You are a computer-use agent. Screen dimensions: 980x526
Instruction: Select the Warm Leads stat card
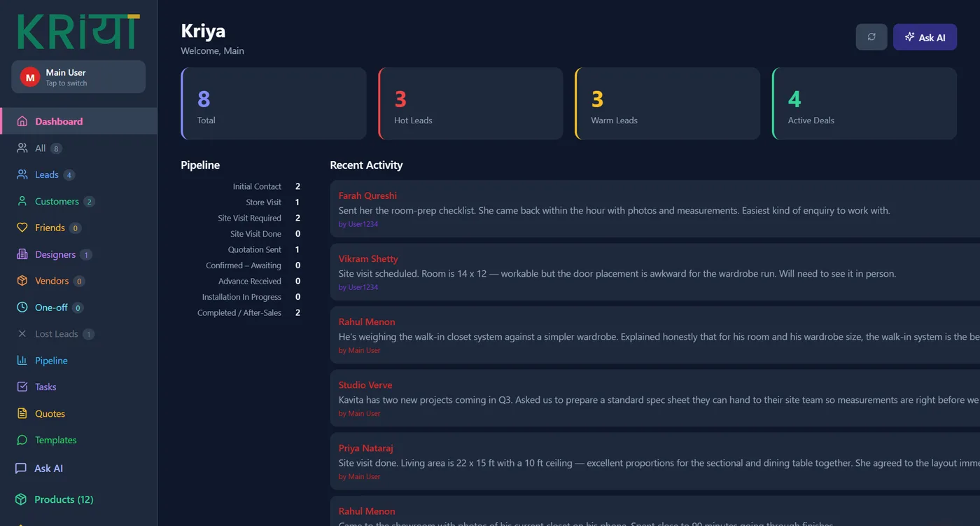coord(668,104)
